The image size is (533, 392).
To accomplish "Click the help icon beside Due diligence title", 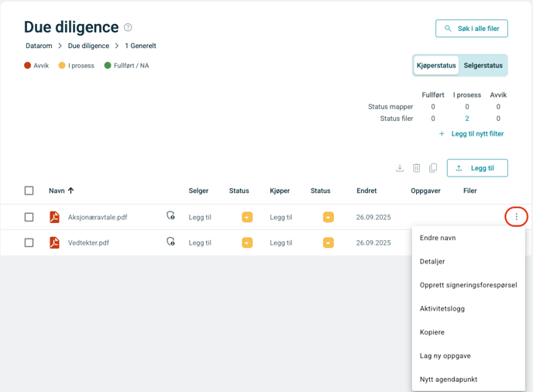I will click(x=128, y=28).
